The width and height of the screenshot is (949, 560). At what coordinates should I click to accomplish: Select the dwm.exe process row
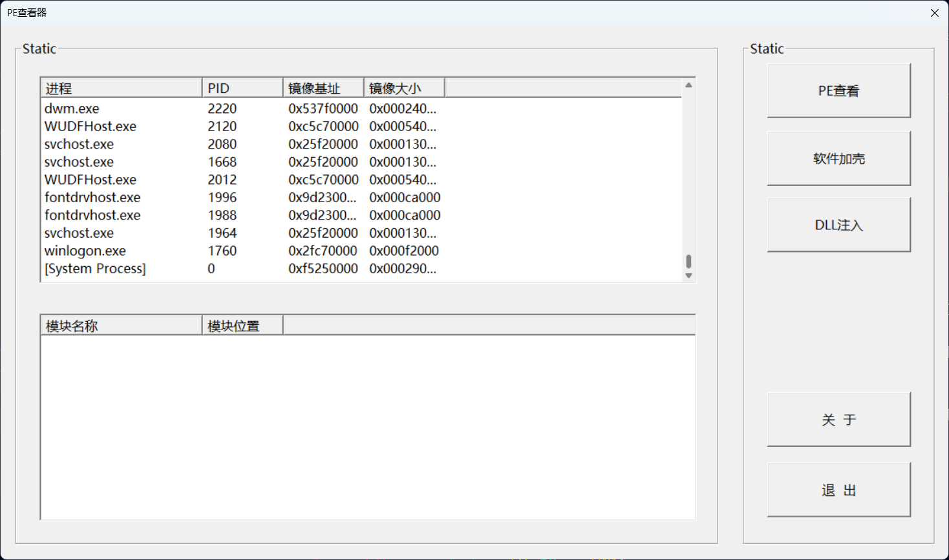tap(72, 109)
